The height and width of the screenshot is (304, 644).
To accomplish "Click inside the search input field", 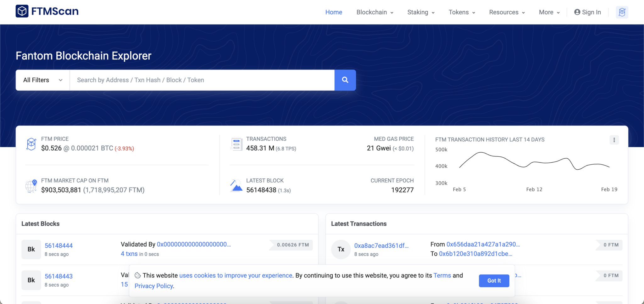I will click(201, 80).
